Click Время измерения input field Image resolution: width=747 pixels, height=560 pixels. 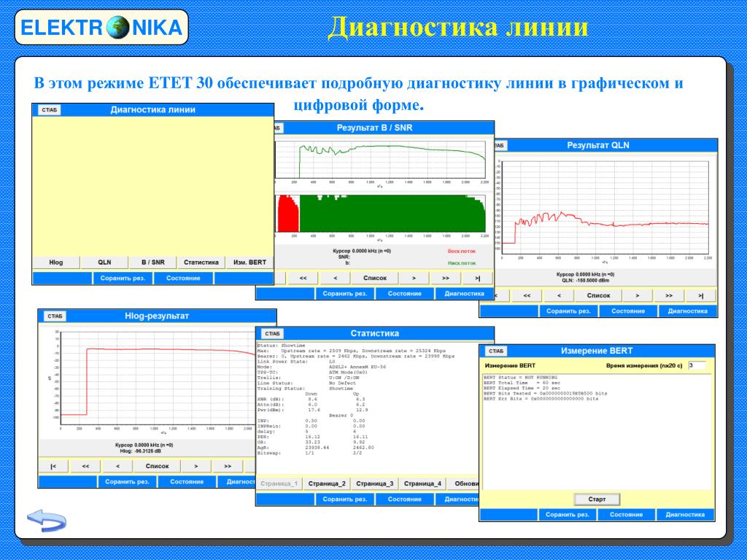697,366
